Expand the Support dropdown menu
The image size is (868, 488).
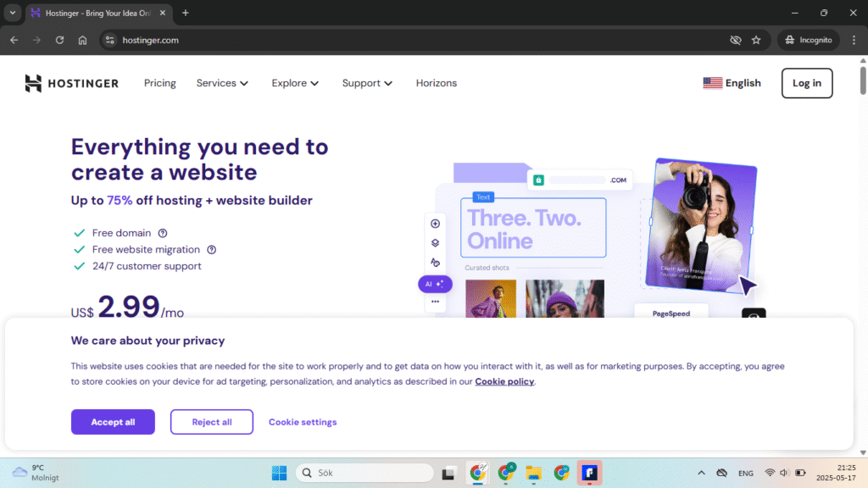pyautogui.click(x=367, y=83)
